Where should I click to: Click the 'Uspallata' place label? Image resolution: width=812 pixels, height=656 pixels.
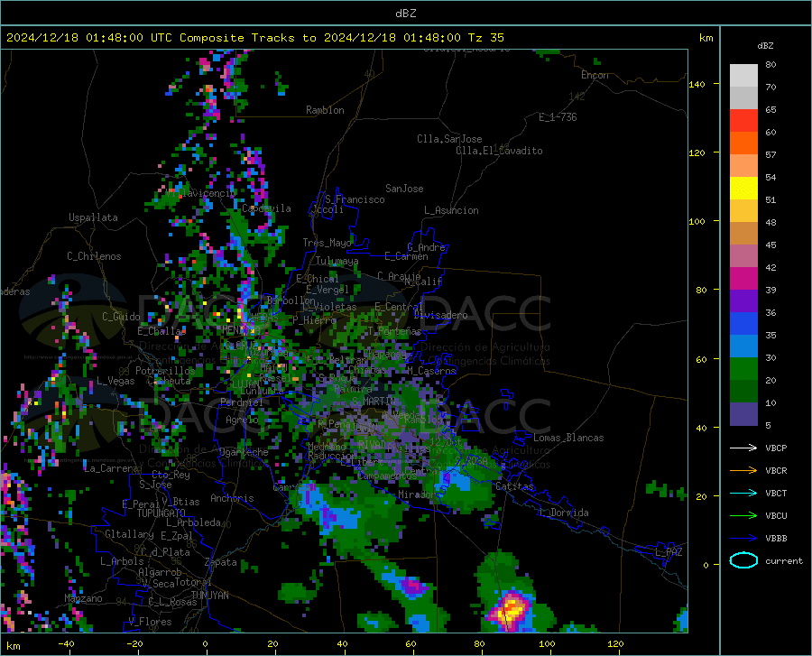click(x=93, y=217)
